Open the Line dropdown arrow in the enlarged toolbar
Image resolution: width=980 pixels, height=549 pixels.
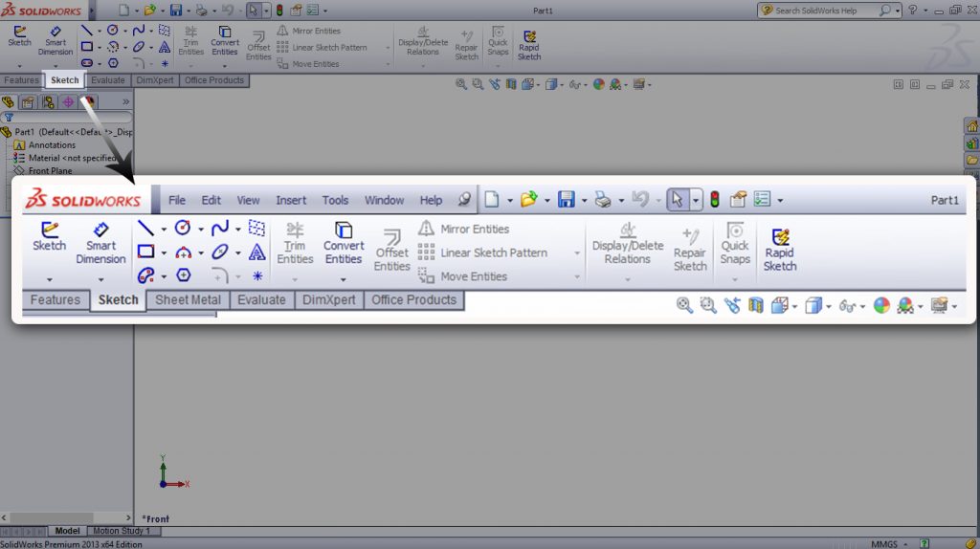[164, 230]
